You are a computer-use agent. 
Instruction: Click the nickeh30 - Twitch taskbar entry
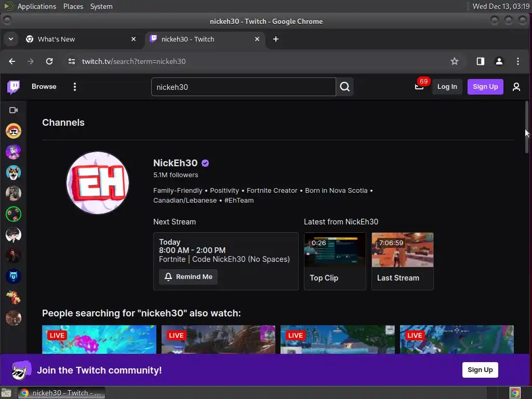point(61,393)
